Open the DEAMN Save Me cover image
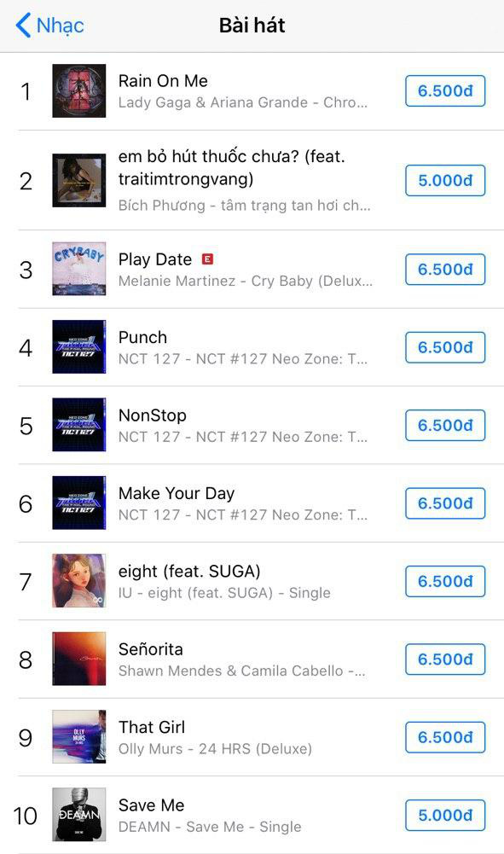 tap(79, 814)
